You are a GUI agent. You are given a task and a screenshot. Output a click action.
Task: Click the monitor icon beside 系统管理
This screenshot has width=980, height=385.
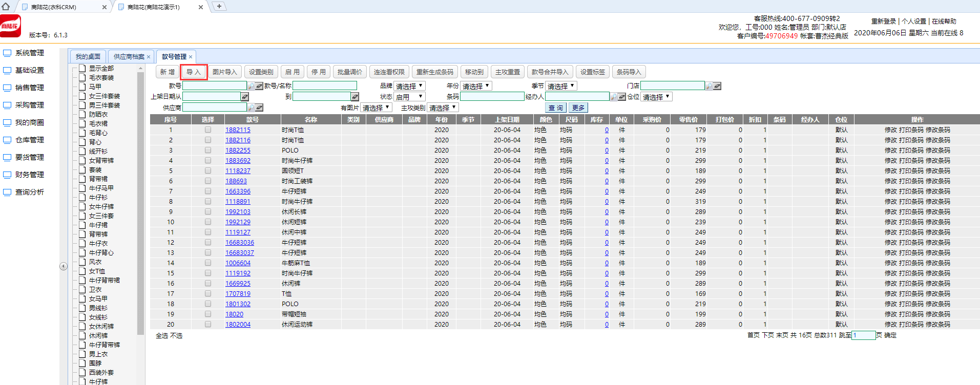point(7,53)
